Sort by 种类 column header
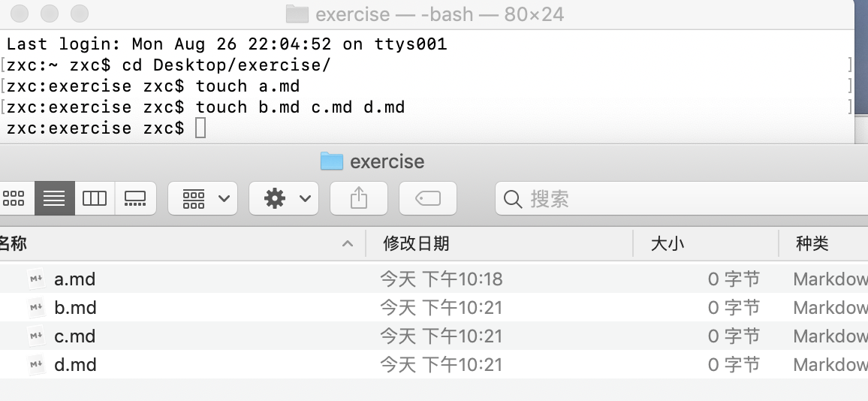868x401 pixels. 812,243
